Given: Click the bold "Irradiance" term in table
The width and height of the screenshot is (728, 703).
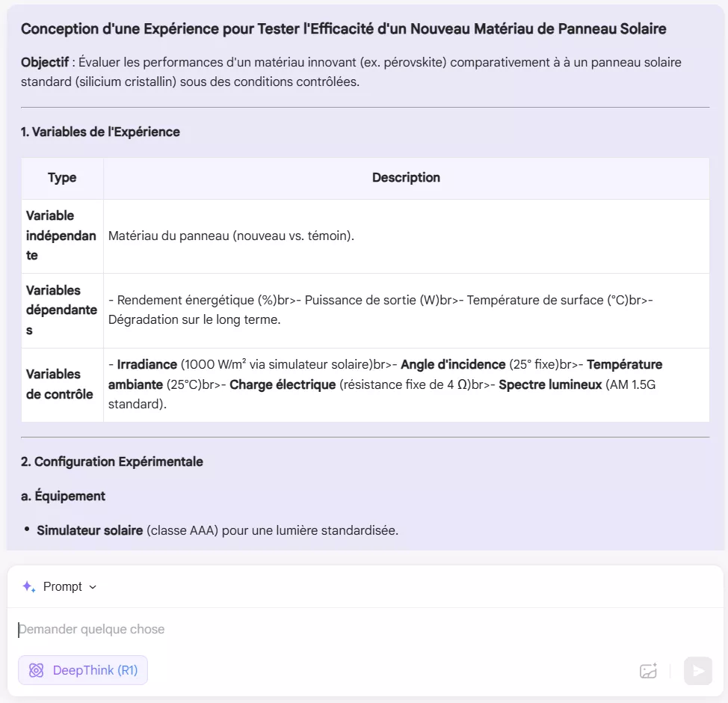Looking at the screenshot, I should pos(147,364).
